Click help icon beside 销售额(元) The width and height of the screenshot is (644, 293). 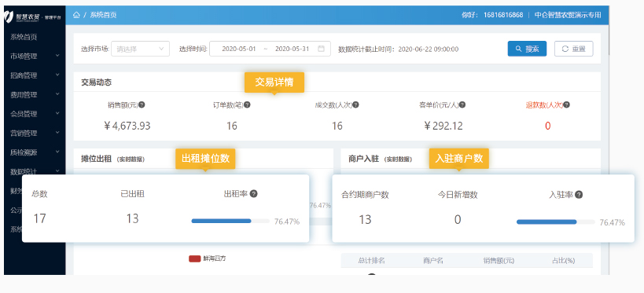(142, 104)
